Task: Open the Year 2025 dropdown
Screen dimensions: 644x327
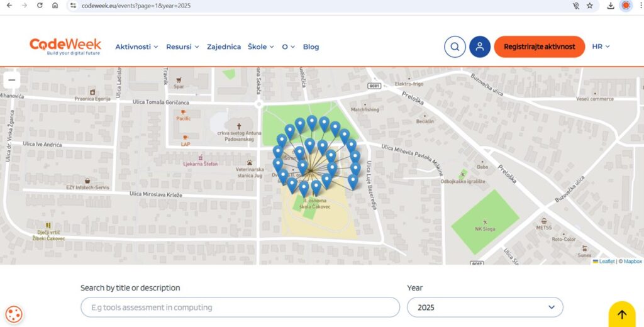Action: pyautogui.click(x=485, y=308)
